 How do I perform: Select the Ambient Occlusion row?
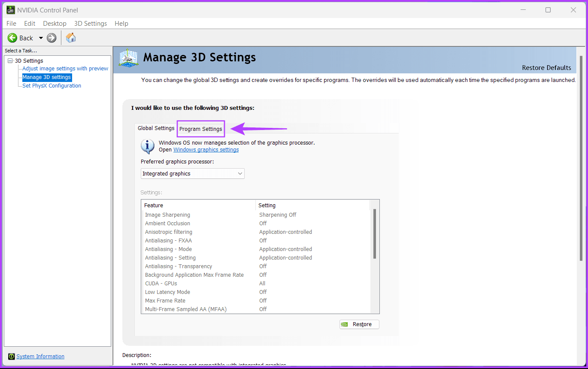click(256, 224)
